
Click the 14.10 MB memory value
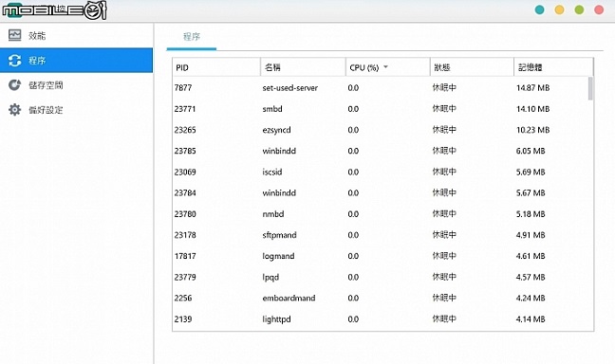532,109
